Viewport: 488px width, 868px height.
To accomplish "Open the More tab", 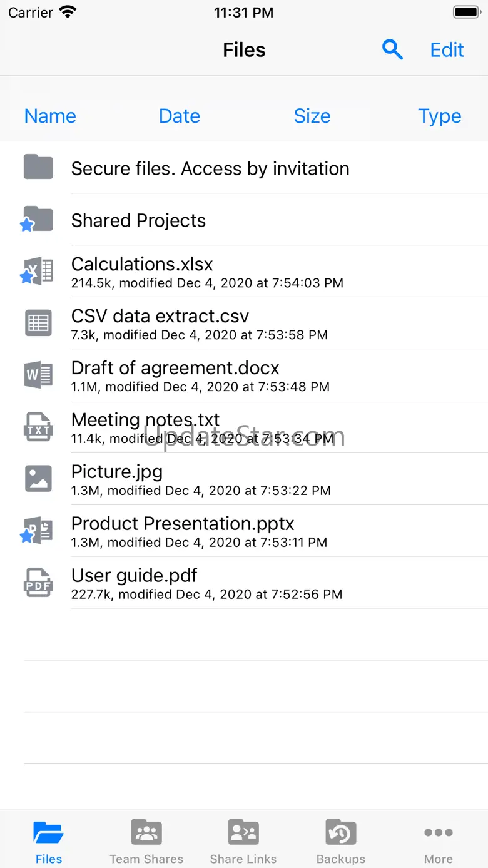I will (x=438, y=840).
